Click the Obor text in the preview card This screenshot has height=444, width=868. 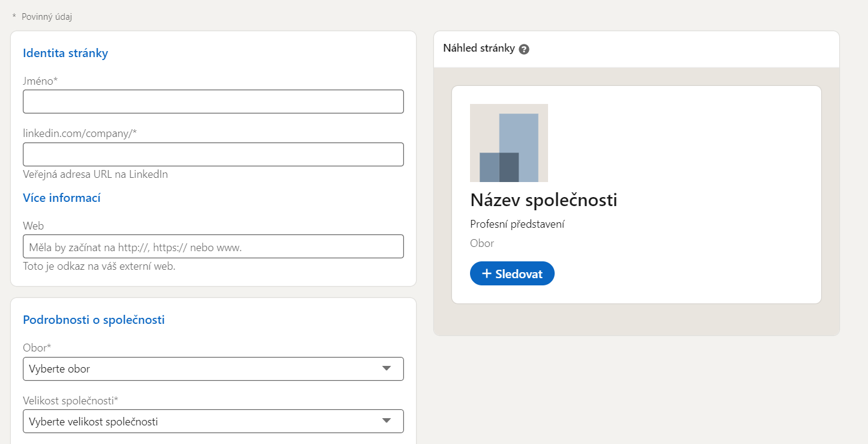[x=482, y=243]
